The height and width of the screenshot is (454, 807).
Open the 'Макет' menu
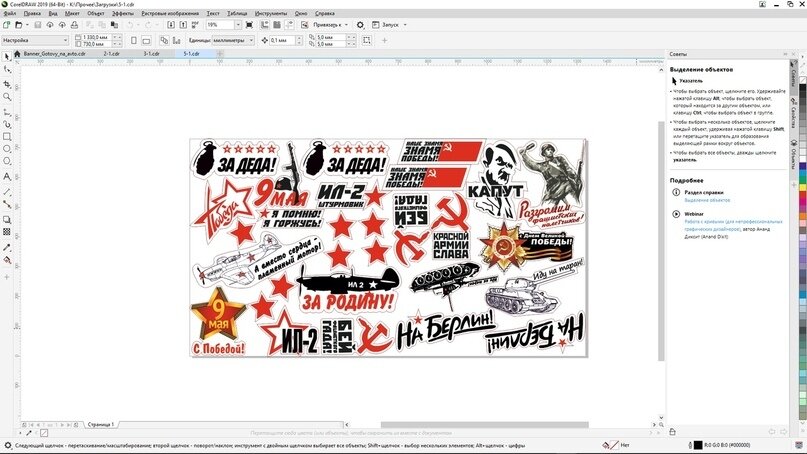coord(72,13)
